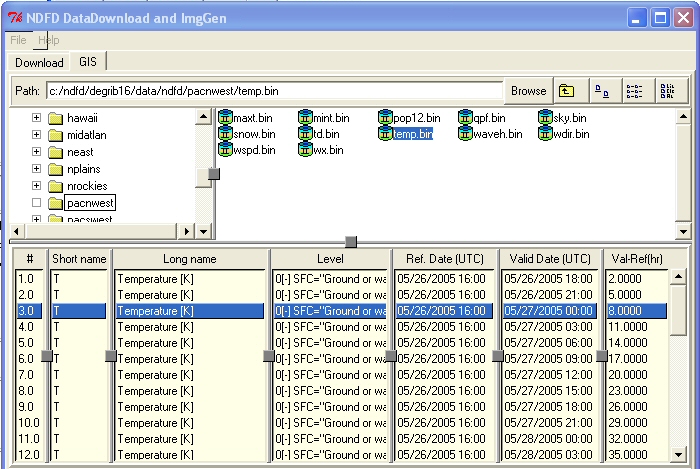Viewport: 700px width, 469px height.
Task: Select the nrockies folder label
Action: pyautogui.click(x=87, y=186)
